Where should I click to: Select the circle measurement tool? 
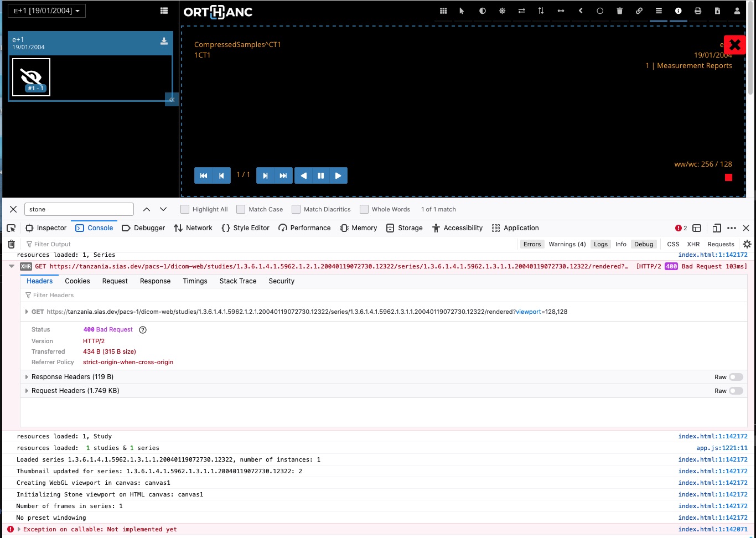pyautogui.click(x=600, y=11)
